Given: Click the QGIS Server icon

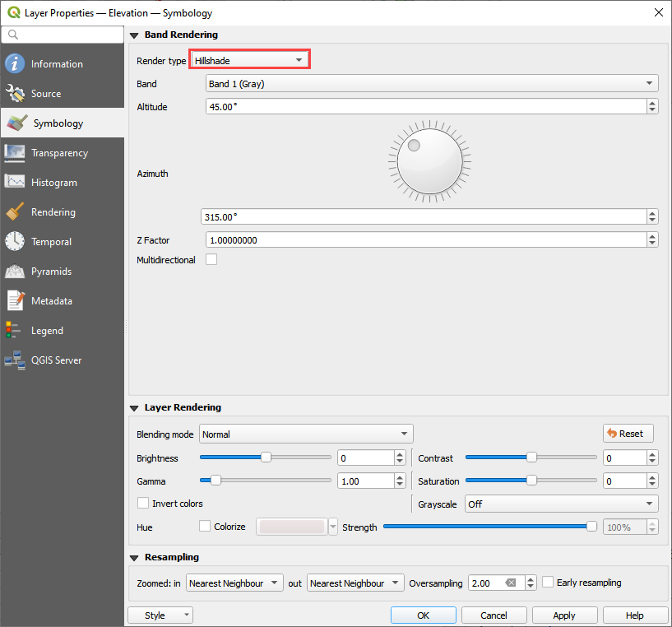Looking at the screenshot, I should (x=15, y=360).
